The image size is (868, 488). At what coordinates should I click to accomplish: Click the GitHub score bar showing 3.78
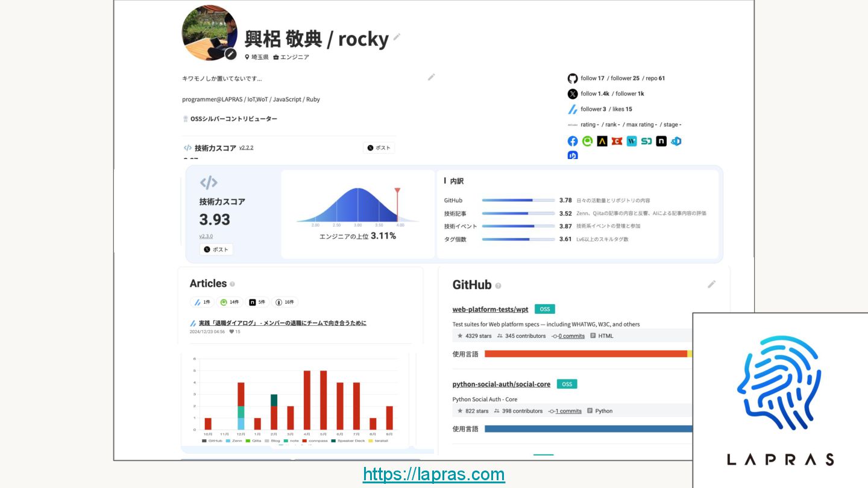[x=518, y=200]
